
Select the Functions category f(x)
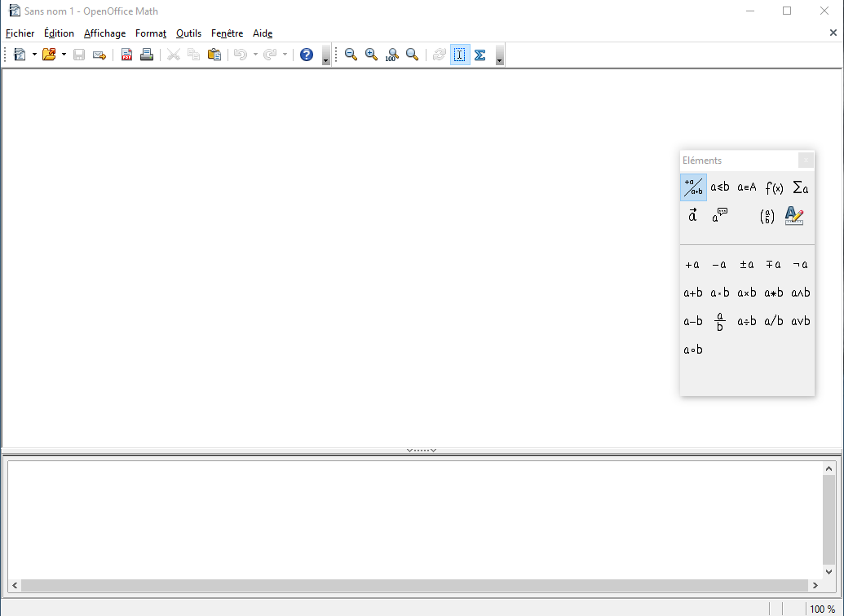click(x=774, y=187)
